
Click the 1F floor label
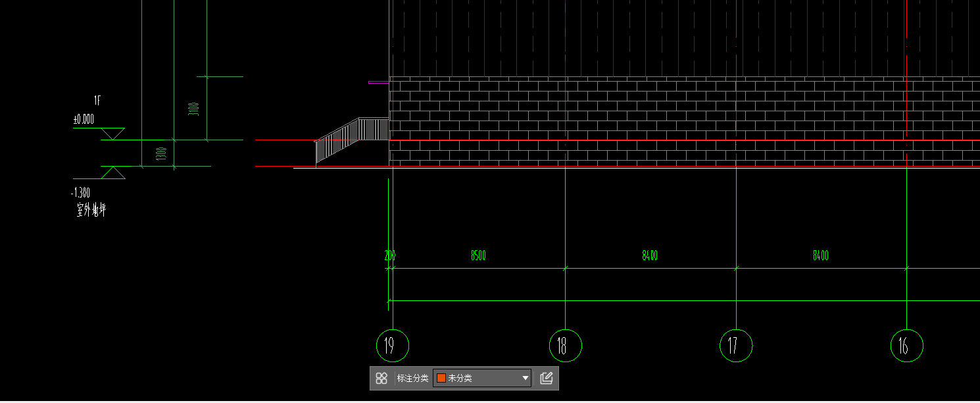point(97,101)
